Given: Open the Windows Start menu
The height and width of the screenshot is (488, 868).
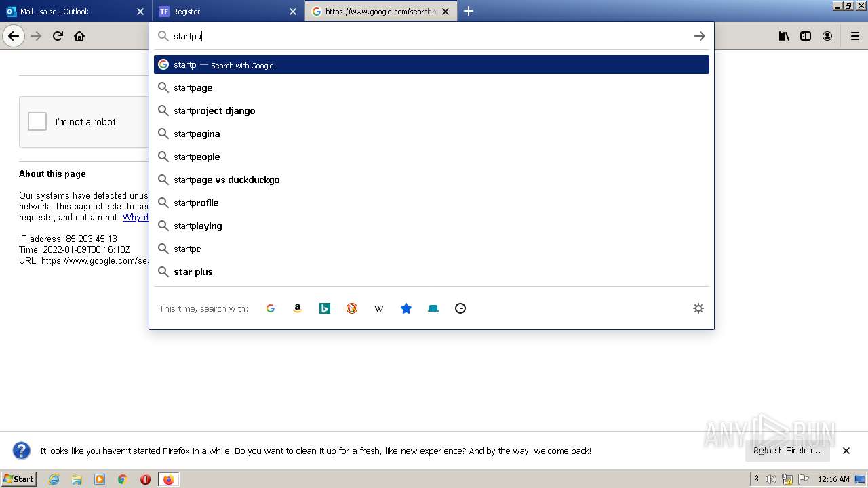Looking at the screenshot, I should pyautogui.click(x=18, y=479).
